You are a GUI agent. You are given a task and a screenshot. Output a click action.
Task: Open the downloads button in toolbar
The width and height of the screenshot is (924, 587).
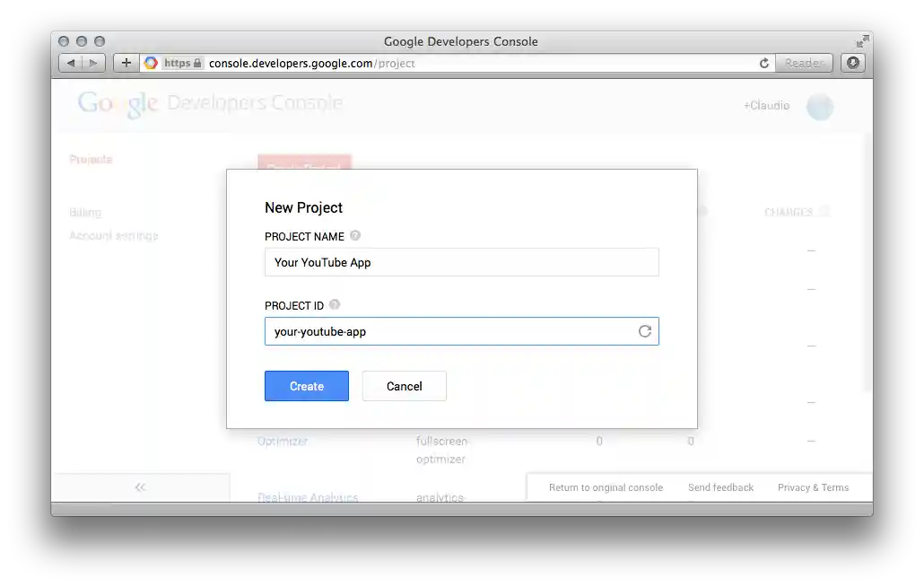point(853,63)
